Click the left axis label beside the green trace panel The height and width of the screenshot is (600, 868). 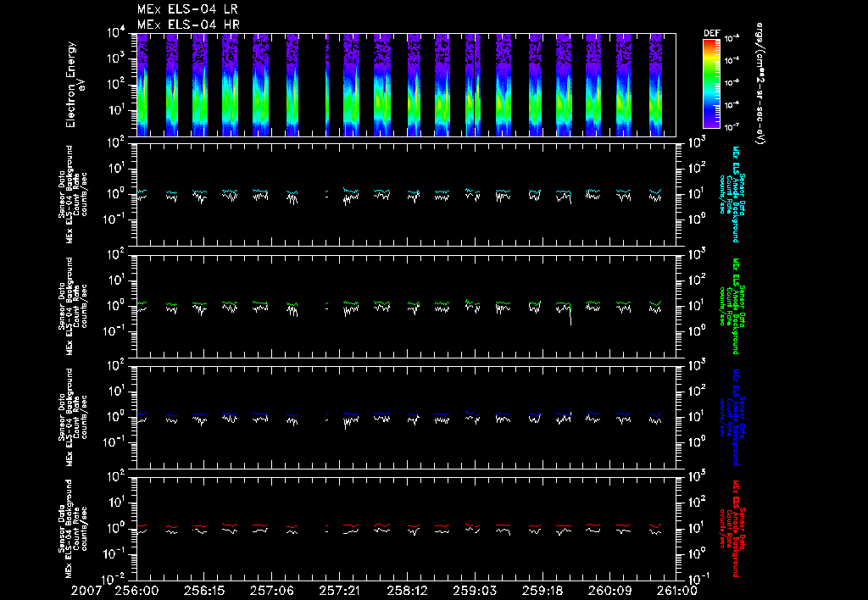73,306
